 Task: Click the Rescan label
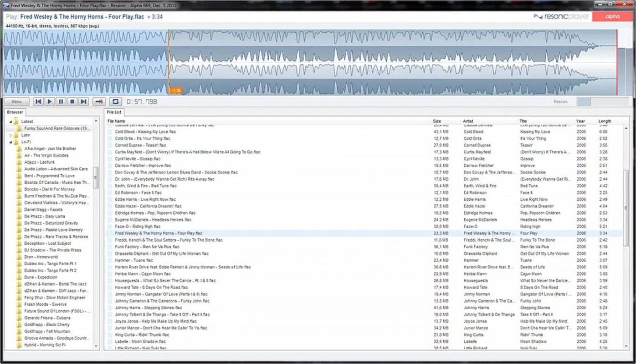point(560,102)
